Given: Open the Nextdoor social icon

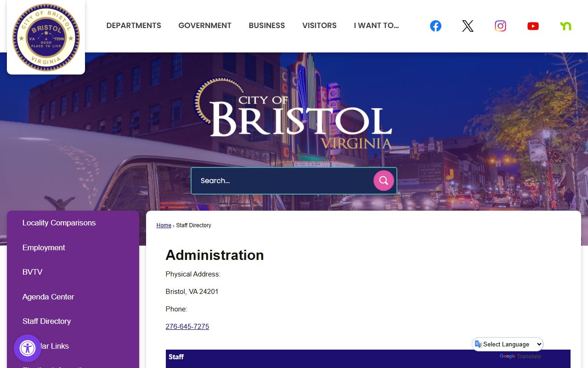Looking at the screenshot, I should coord(565,26).
